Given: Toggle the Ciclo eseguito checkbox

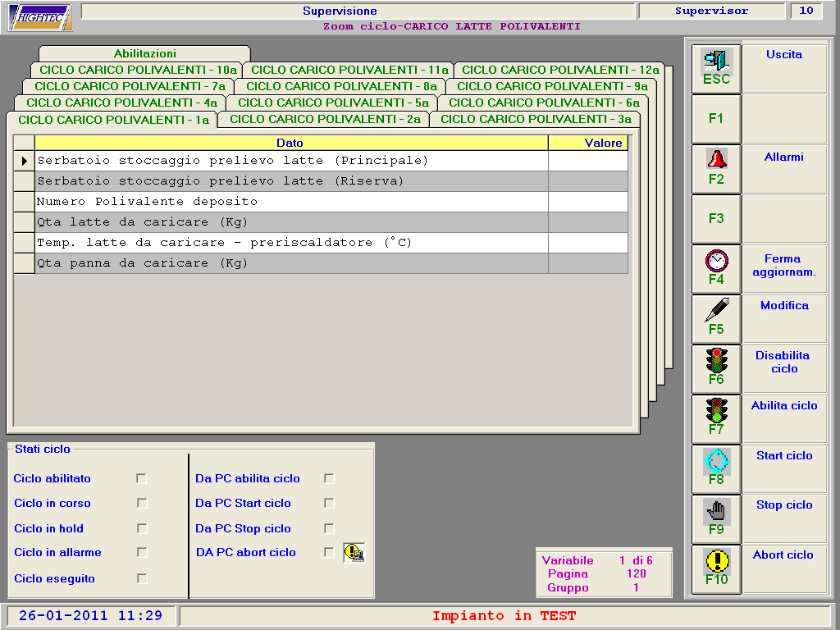Looking at the screenshot, I should [141, 578].
